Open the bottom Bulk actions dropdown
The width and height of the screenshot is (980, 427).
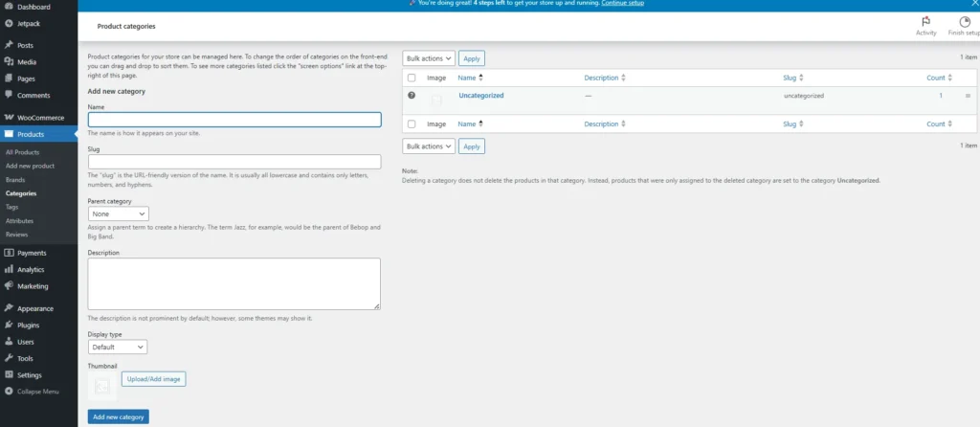(x=429, y=146)
